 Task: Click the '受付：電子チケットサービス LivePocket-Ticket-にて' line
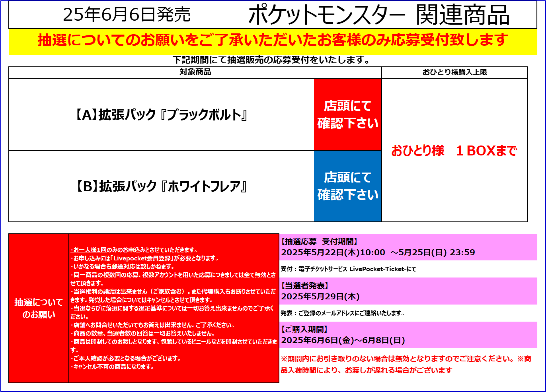click(x=348, y=269)
